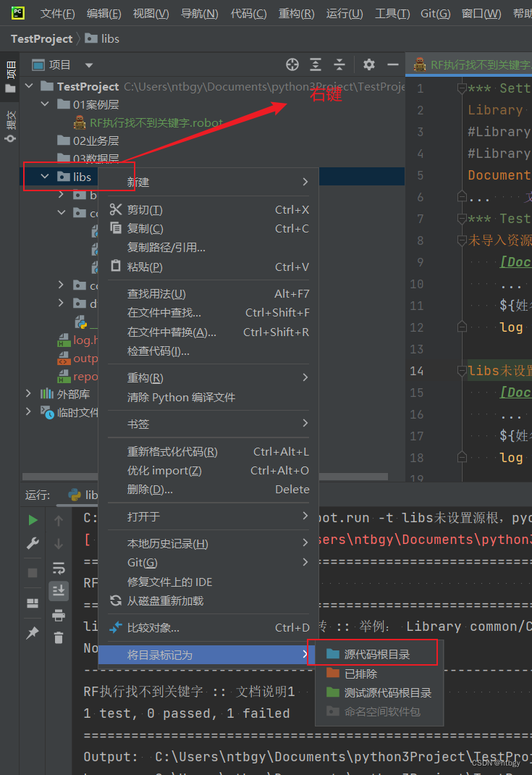Screen dimensions: 532x775
Task: Select Copy in the context menu
Action: [209, 228]
